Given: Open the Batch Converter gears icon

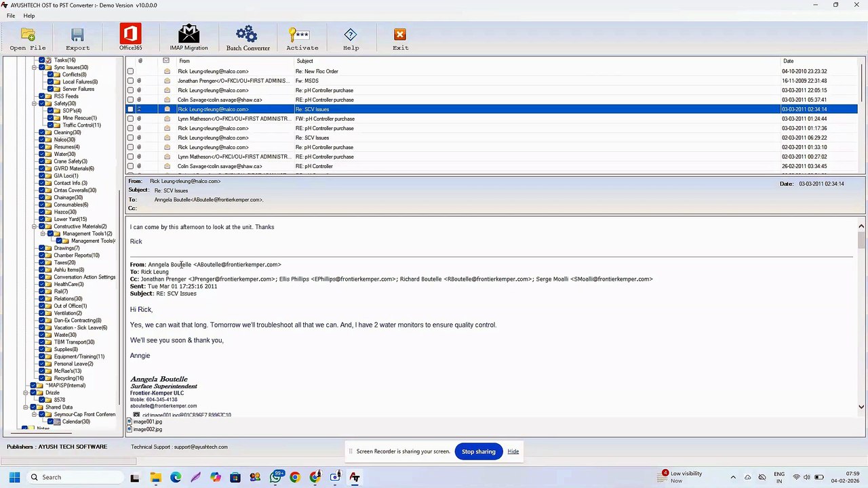Looking at the screenshot, I should pyautogui.click(x=248, y=34).
